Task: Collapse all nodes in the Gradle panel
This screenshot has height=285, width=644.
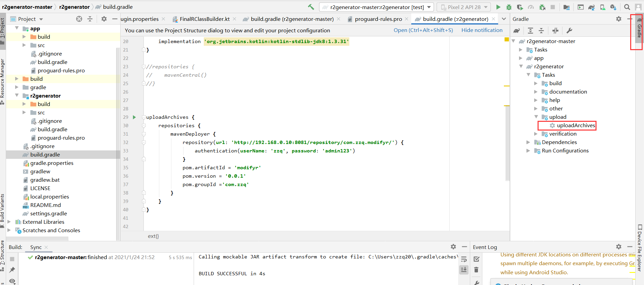Action: tap(541, 31)
